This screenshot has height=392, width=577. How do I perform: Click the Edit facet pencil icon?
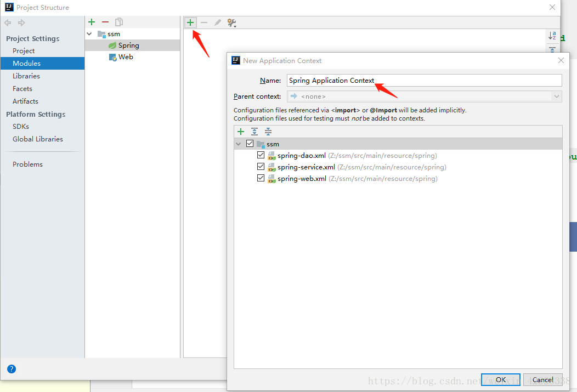point(217,22)
